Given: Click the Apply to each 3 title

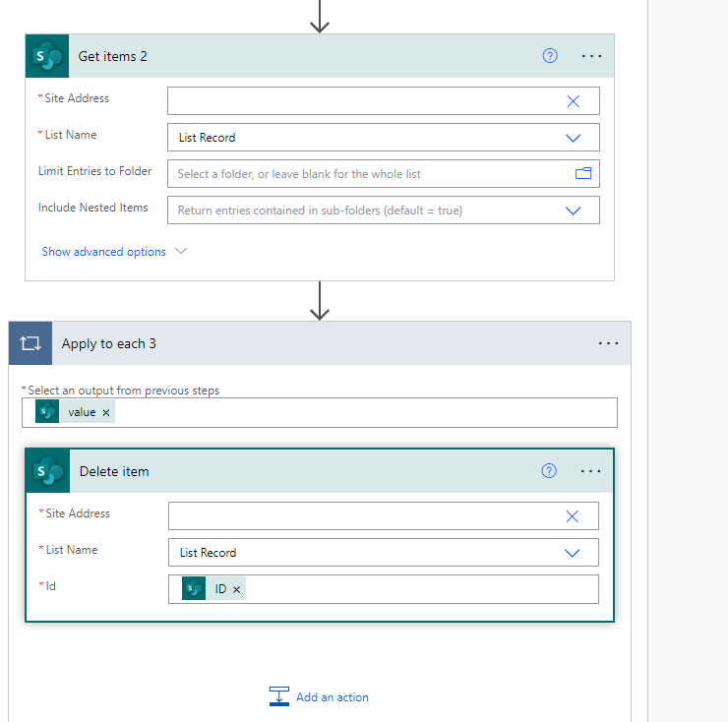Looking at the screenshot, I should [108, 343].
